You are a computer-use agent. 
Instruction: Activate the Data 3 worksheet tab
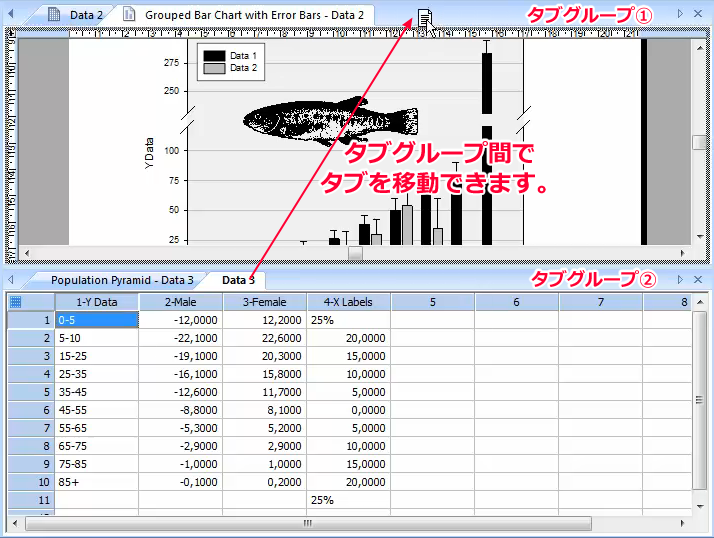(x=238, y=280)
